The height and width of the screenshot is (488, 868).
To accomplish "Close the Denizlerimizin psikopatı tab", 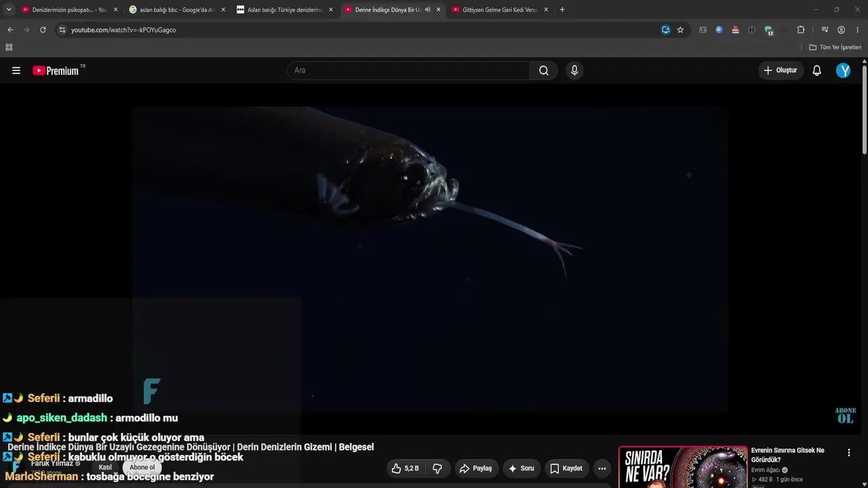I will click(115, 9).
